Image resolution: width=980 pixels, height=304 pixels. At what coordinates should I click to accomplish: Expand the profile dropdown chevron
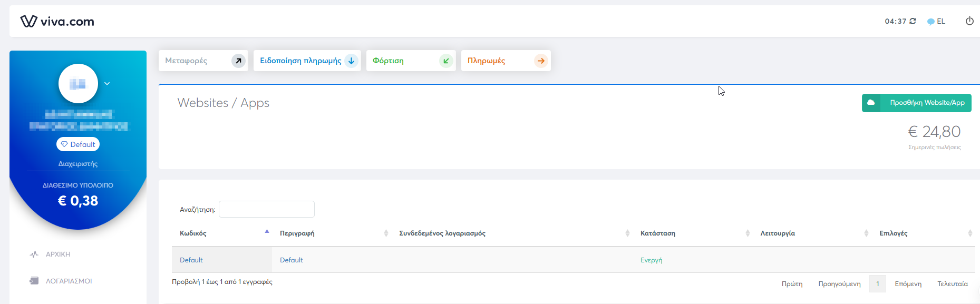point(107,84)
